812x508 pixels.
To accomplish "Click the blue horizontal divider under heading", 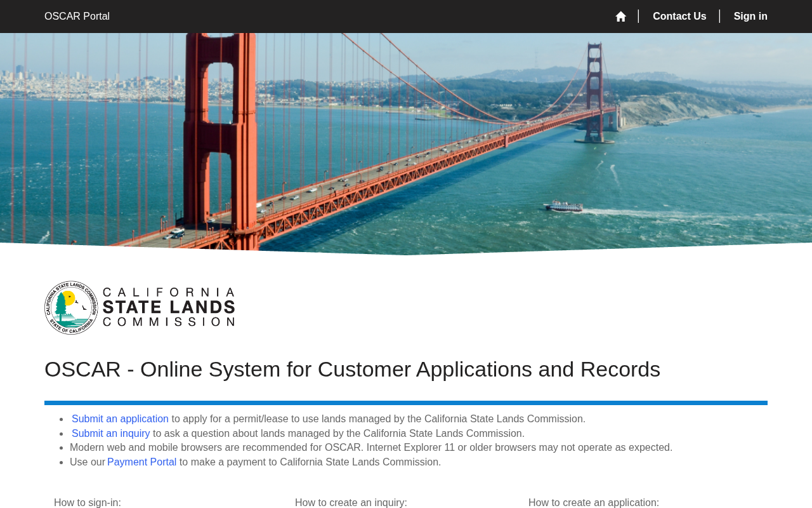I will pyautogui.click(x=406, y=403).
